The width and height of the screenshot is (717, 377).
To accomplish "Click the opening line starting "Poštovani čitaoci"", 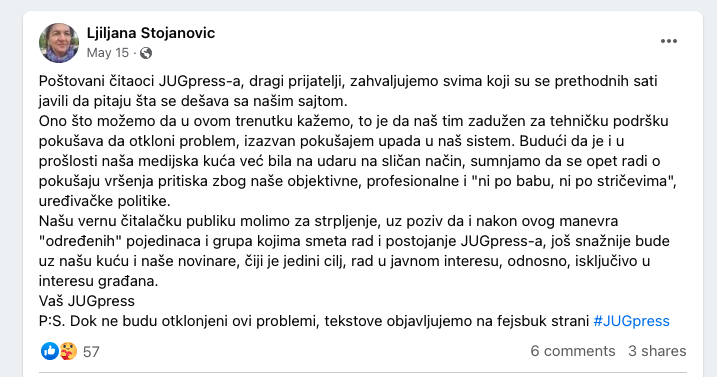I will click(x=348, y=91).
